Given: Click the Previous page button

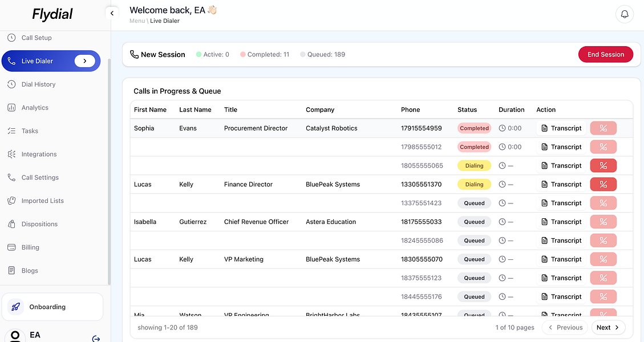Looking at the screenshot, I should [565, 327].
